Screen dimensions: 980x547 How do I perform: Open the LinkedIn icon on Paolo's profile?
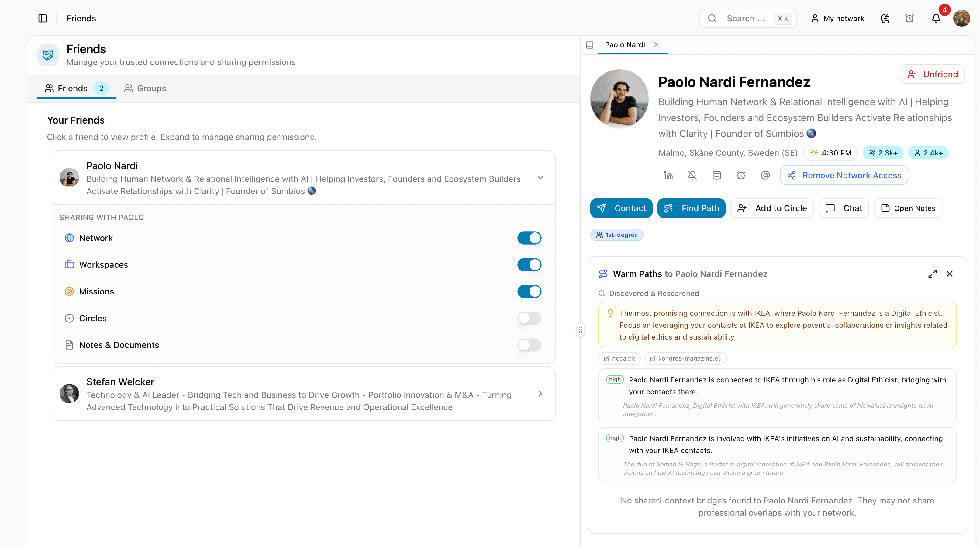pyautogui.click(x=668, y=176)
